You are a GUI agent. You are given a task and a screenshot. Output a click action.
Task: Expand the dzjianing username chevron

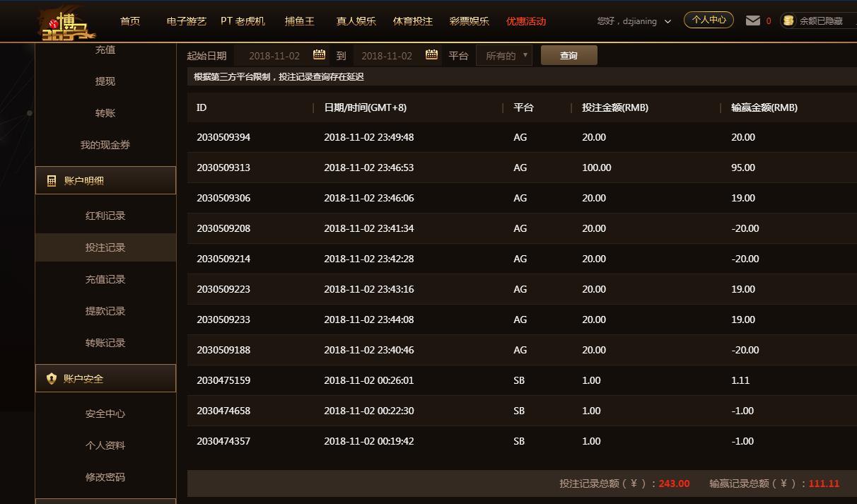tap(667, 22)
